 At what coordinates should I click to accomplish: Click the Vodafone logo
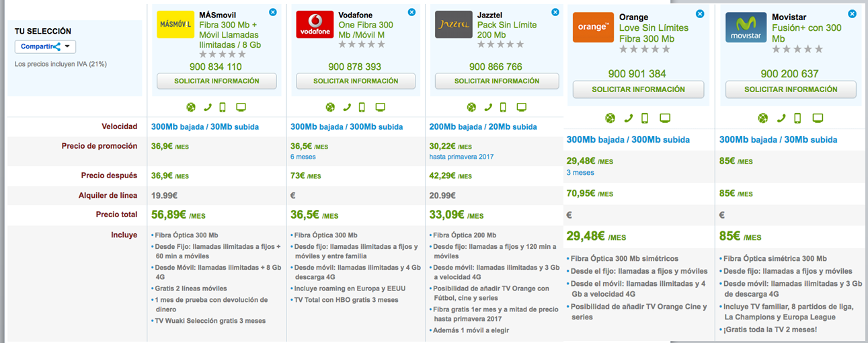tap(315, 24)
